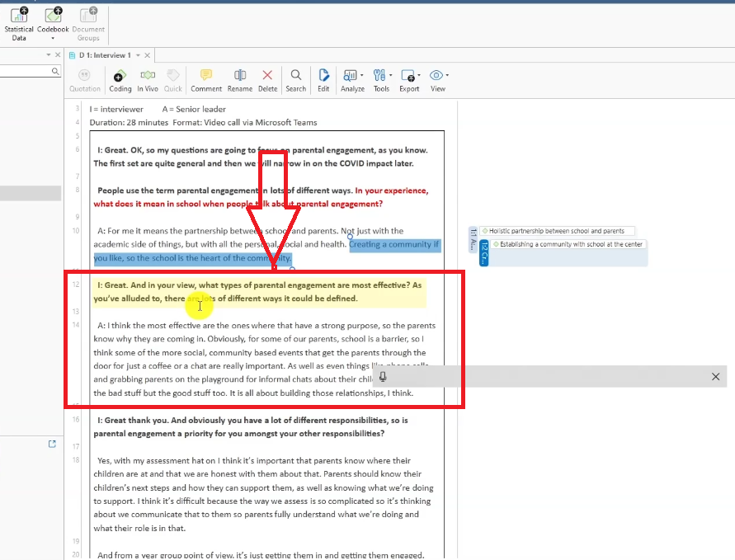Screen dimensions: 735x560
Task: Add a Comment to the selection
Action: (206, 79)
